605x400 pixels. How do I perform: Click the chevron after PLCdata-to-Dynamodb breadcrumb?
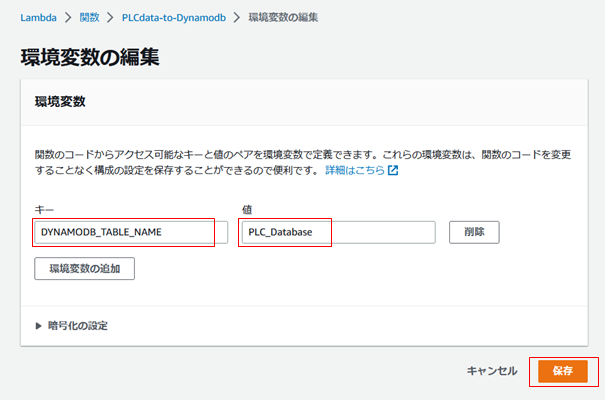[237, 17]
